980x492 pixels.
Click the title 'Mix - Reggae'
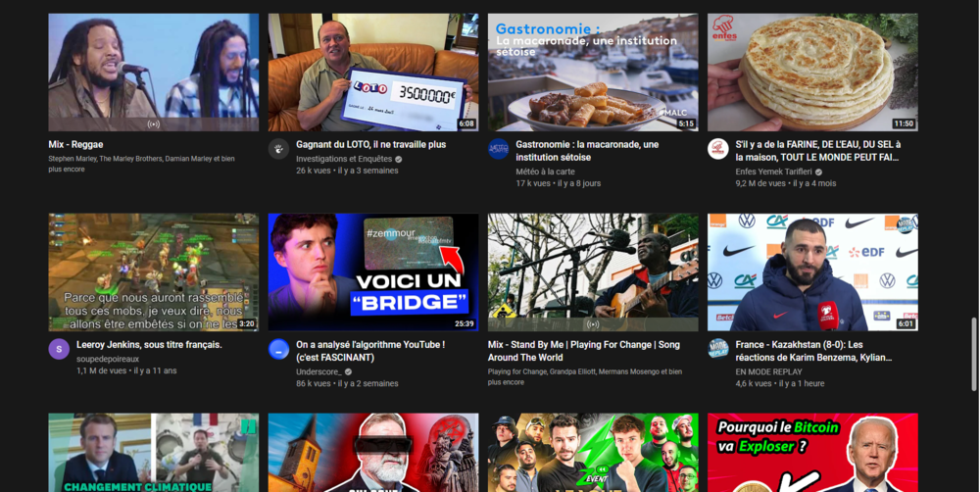tap(75, 144)
